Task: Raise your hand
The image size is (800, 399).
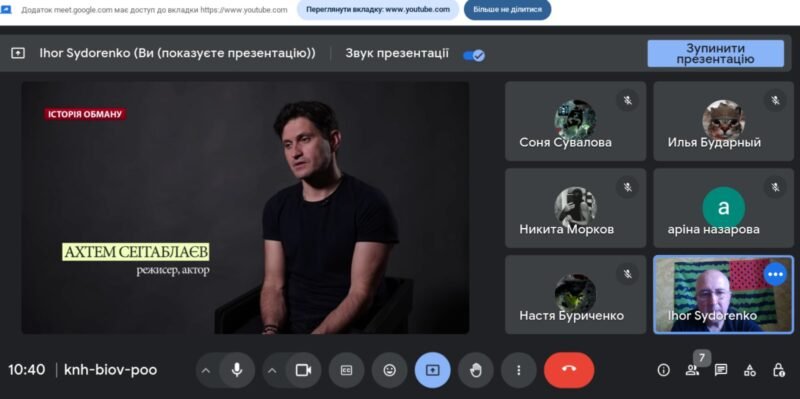Action: tap(476, 370)
